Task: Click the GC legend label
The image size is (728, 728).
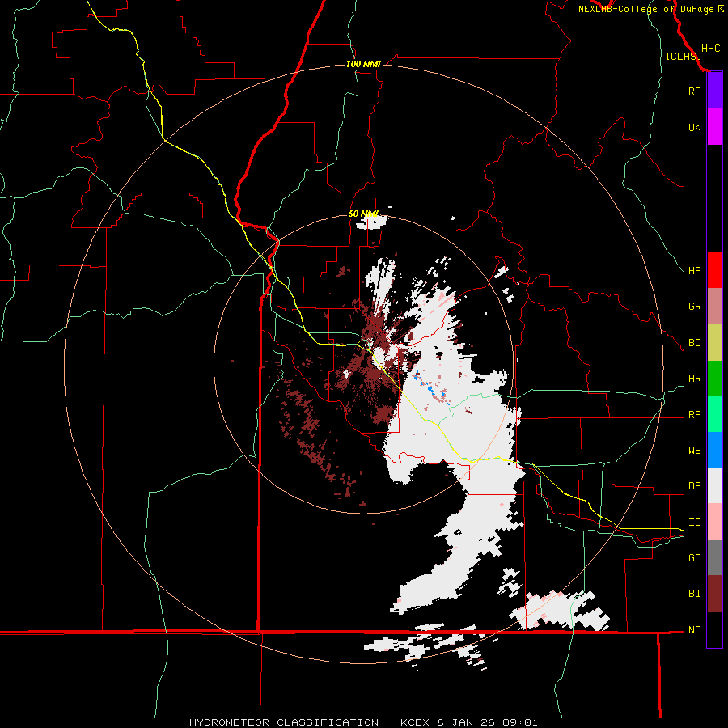Action: tap(694, 558)
